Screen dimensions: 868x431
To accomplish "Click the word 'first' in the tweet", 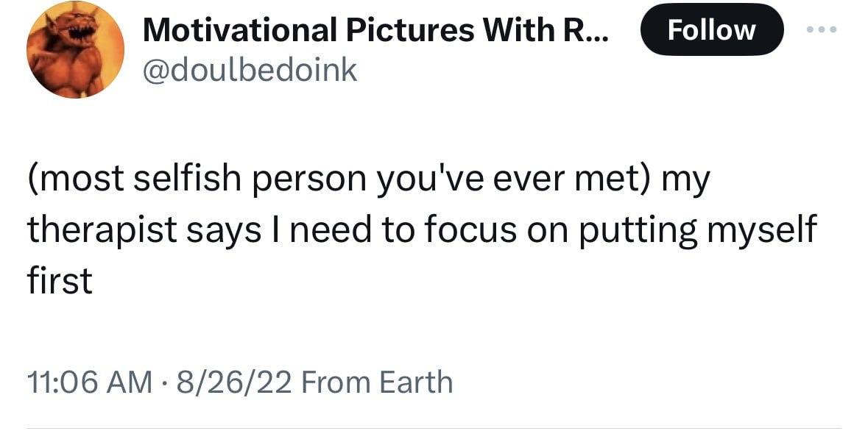I will pos(60,279).
